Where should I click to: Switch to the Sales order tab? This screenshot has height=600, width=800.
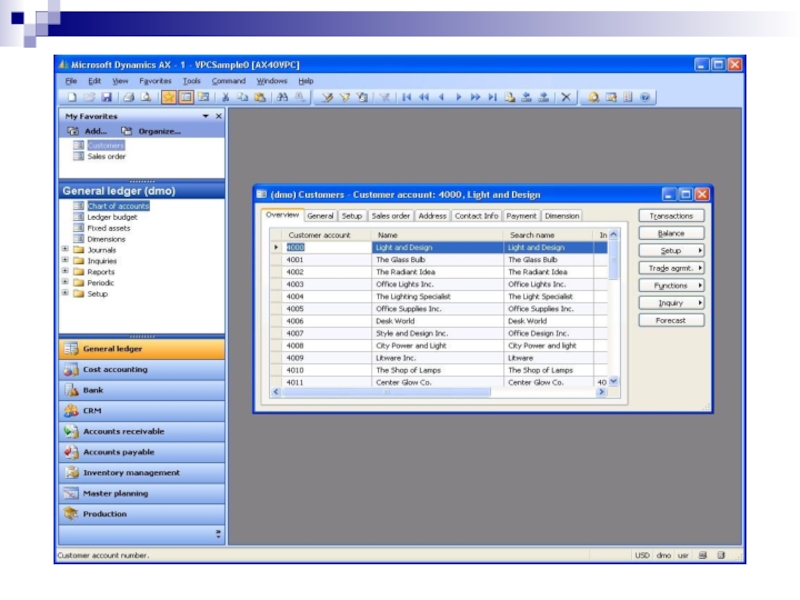tap(391, 216)
